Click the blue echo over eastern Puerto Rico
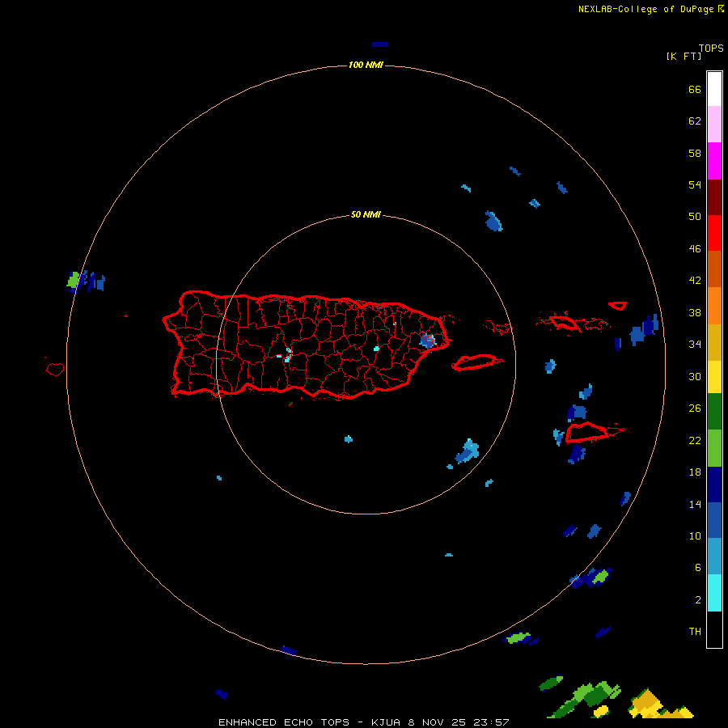Image resolution: width=728 pixels, height=728 pixels. [428, 341]
